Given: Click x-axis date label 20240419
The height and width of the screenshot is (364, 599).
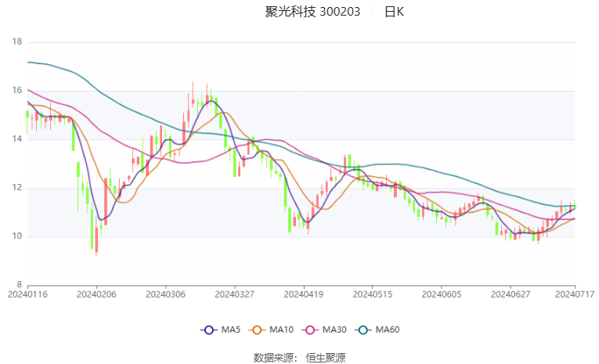Looking at the screenshot, I should click(x=304, y=294).
